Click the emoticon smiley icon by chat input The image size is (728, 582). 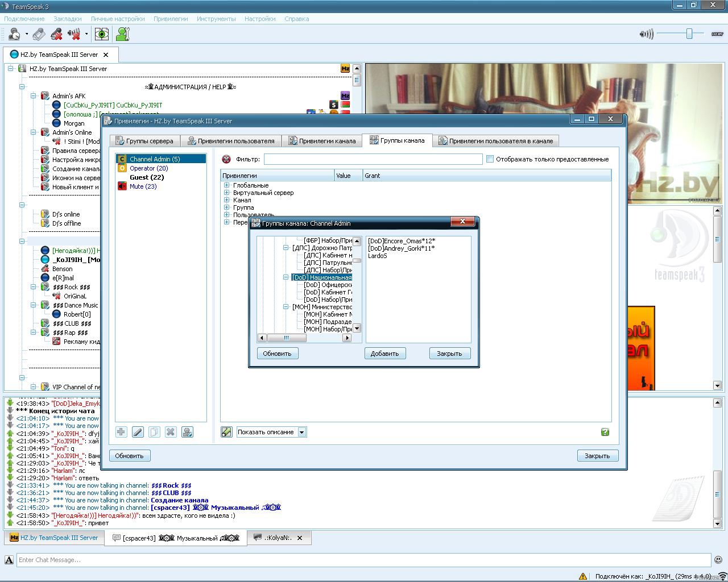[718, 560]
